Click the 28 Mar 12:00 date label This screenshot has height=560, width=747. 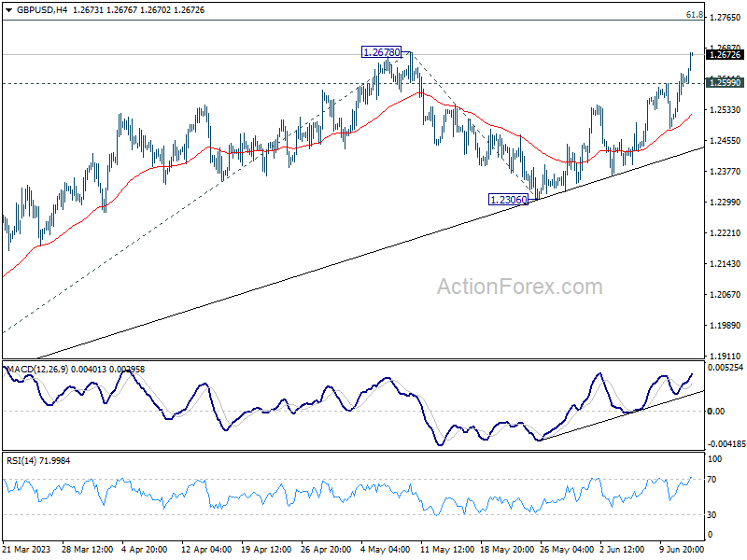tap(87, 550)
